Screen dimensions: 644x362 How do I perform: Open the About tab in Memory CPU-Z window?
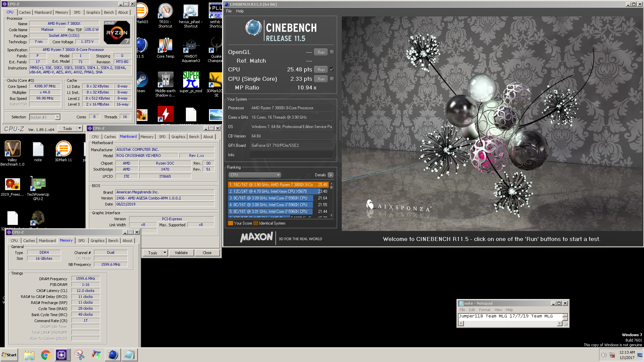coord(127,241)
